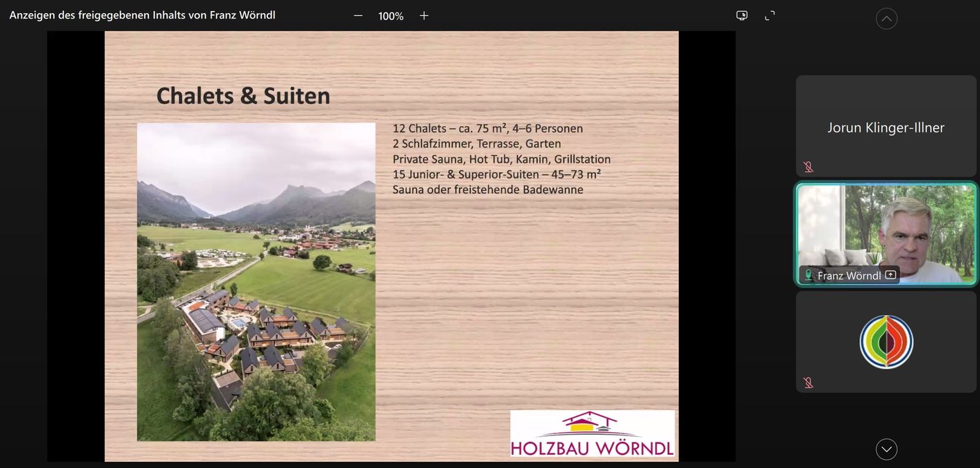The height and width of the screenshot is (468, 980).
Task: Click screen share indicator after Franz Wörndl's name
Action: 890,275
